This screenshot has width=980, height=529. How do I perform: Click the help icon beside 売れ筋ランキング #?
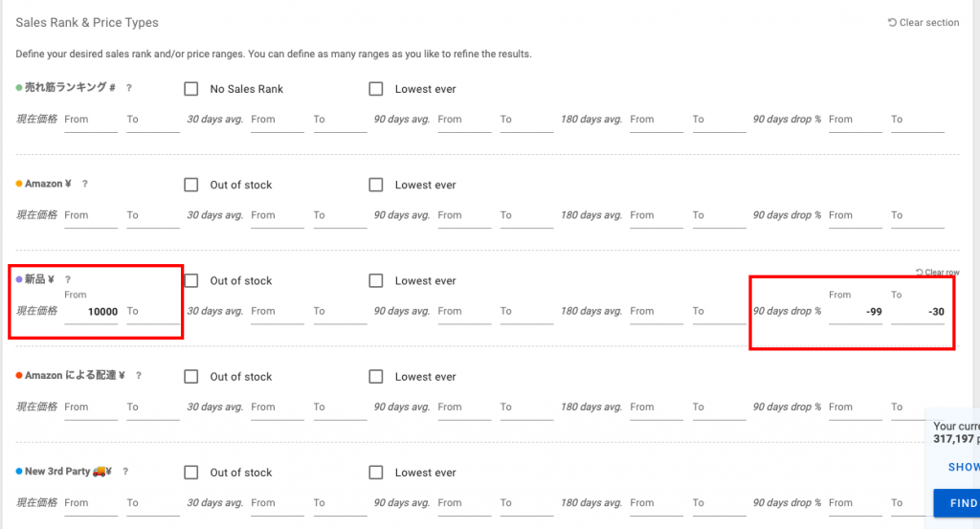tap(129, 88)
